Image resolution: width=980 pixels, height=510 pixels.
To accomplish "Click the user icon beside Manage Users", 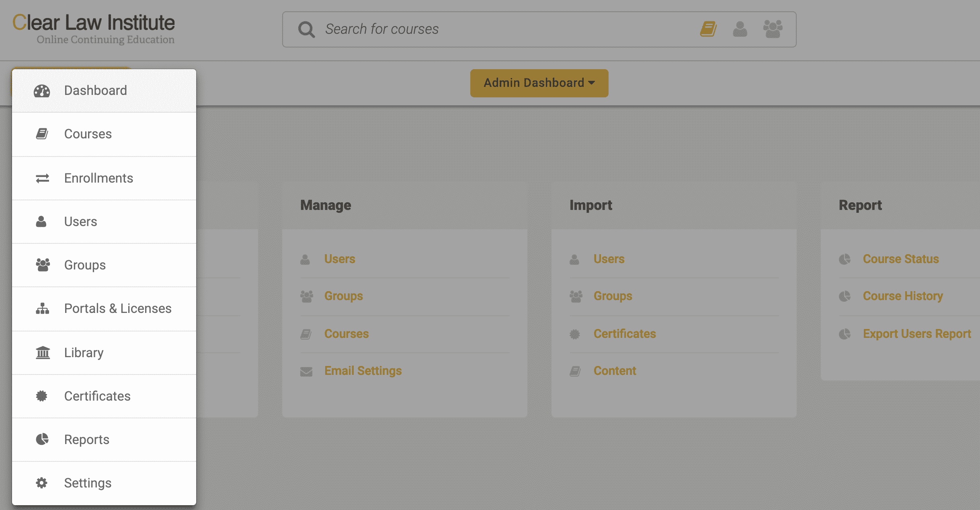I will pos(305,259).
